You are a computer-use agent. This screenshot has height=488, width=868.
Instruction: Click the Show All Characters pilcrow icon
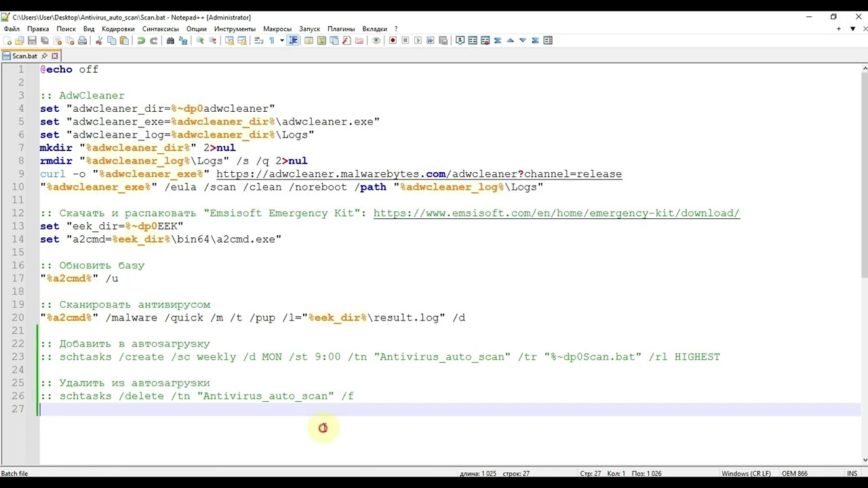(x=271, y=41)
